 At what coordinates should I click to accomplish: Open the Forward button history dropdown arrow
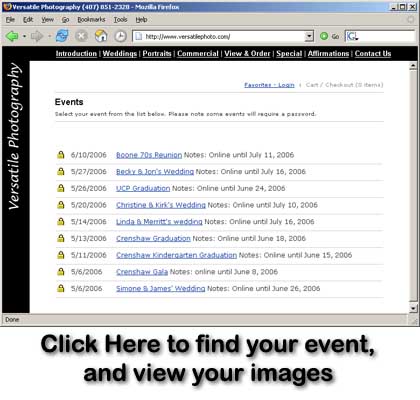click(49, 36)
